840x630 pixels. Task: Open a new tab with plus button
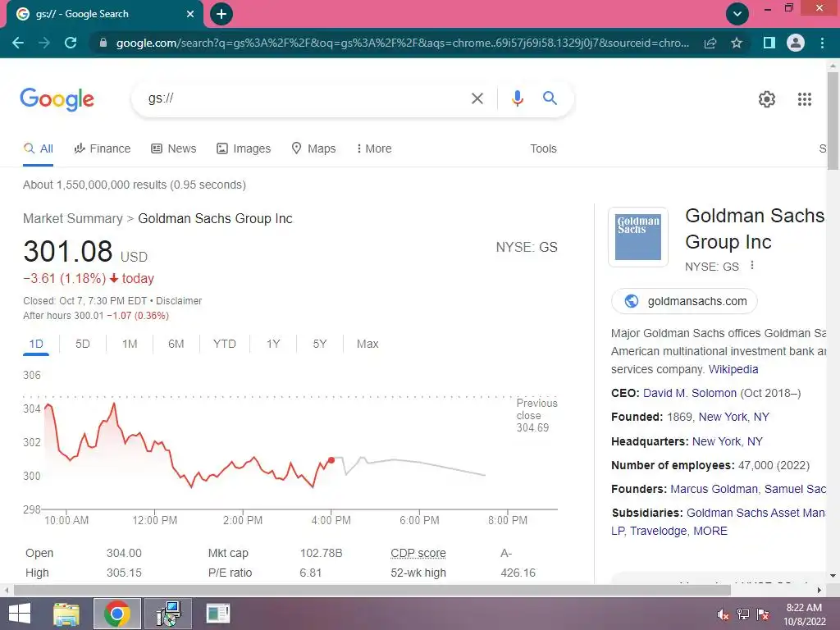(221, 14)
